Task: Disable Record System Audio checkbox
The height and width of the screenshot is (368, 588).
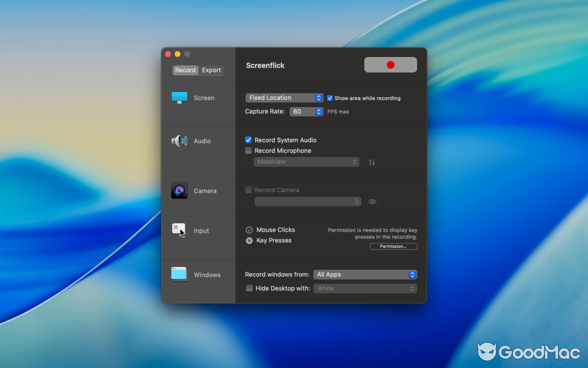Action: click(x=249, y=140)
